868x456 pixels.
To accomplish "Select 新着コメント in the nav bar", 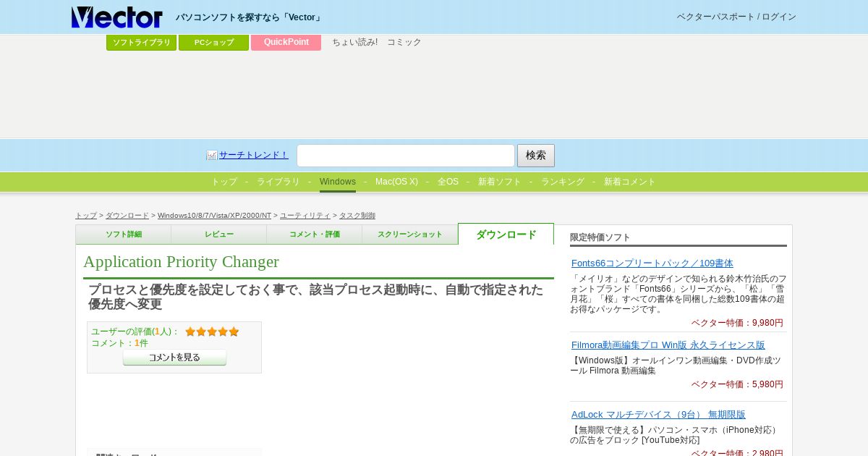I will pyautogui.click(x=630, y=182).
